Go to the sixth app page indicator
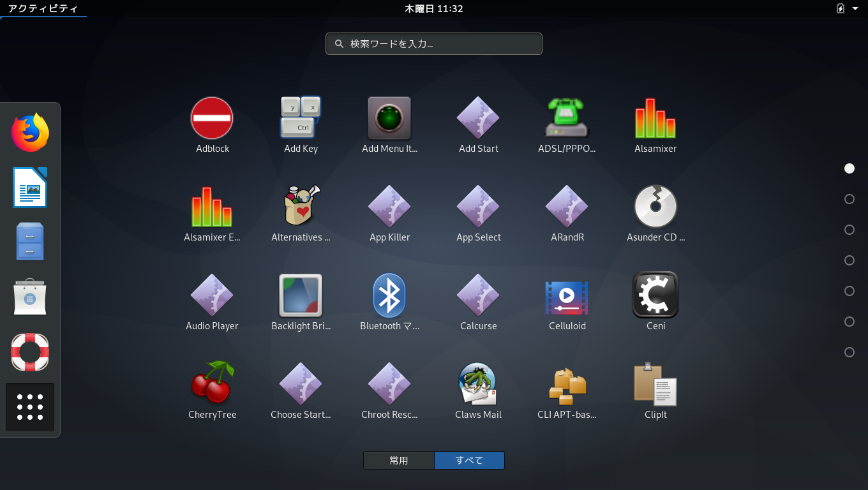The image size is (868, 490). click(849, 322)
